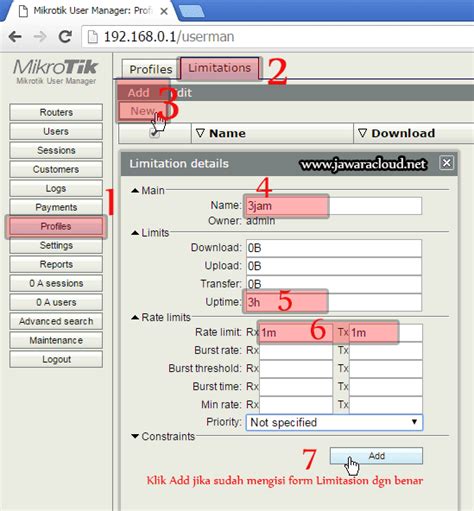Click the 0 A sessions button
Screen dimensions: 474x511
(x=56, y=283)
